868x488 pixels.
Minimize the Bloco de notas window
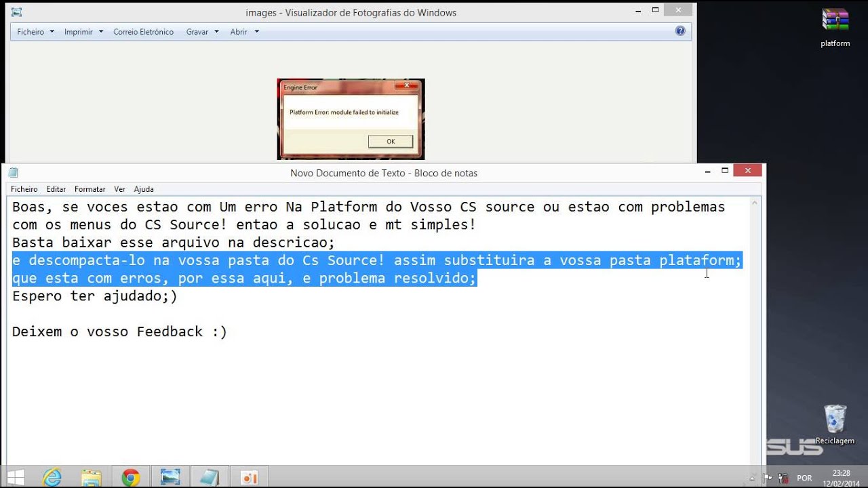click(x=707, y=170)
